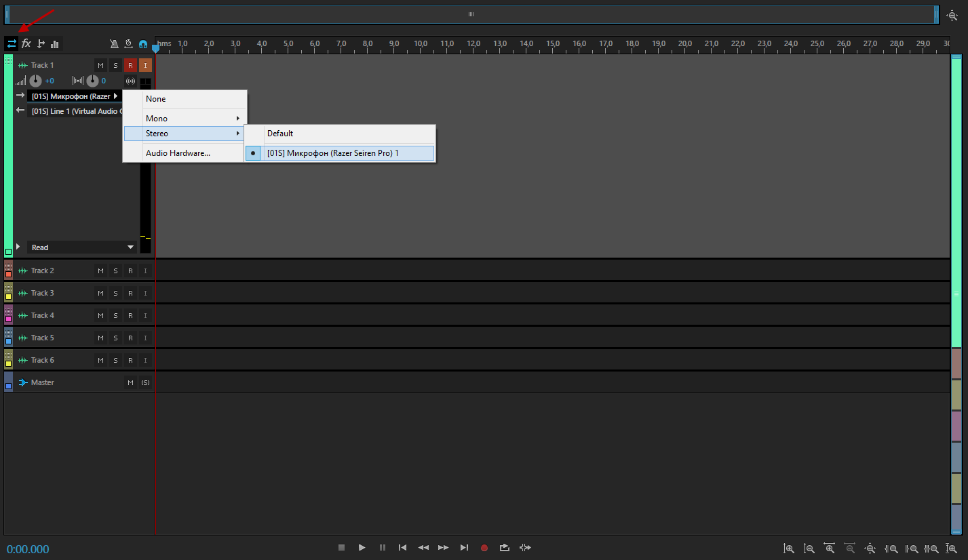The image size is (968, 560).
Task: Toggle the metronome icon
Action: pos(115,44)
